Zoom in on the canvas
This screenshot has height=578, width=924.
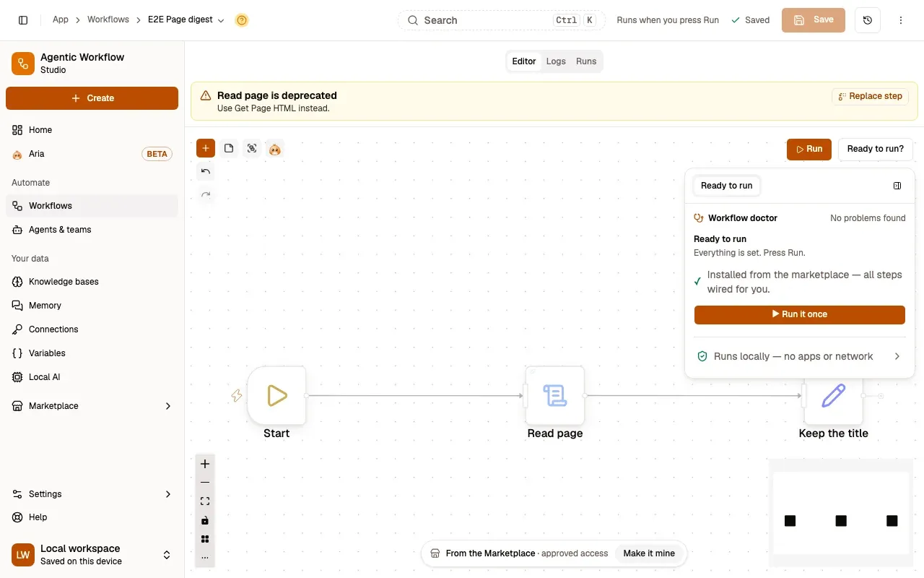tap(205, 464)
